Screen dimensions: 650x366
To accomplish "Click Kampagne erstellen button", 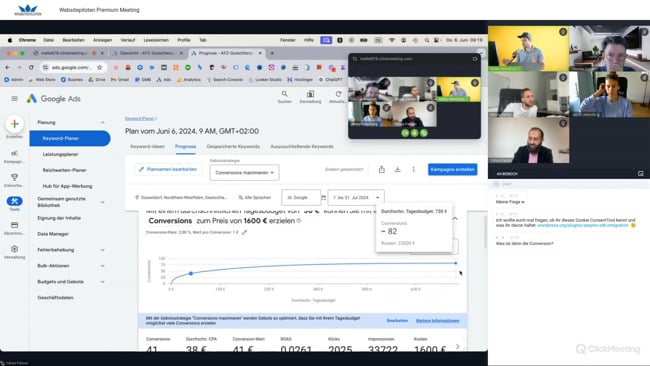I will click(452, 169).
